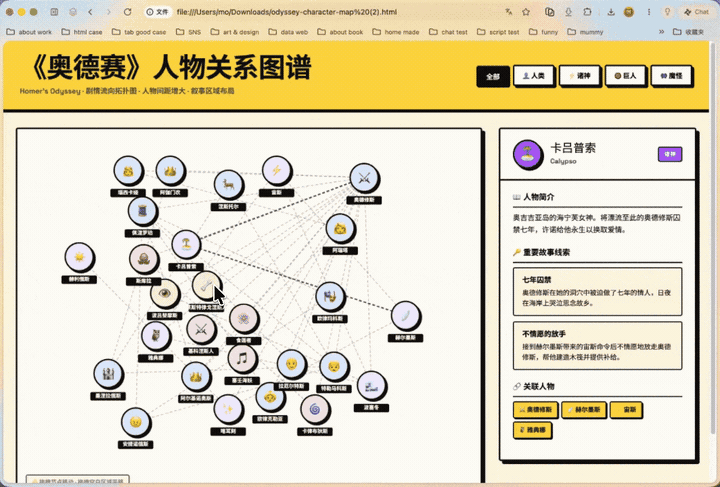720x487 pixels.
Task: Select the eye icon 波吕斐摩斯 node
Action: (164, 294)
